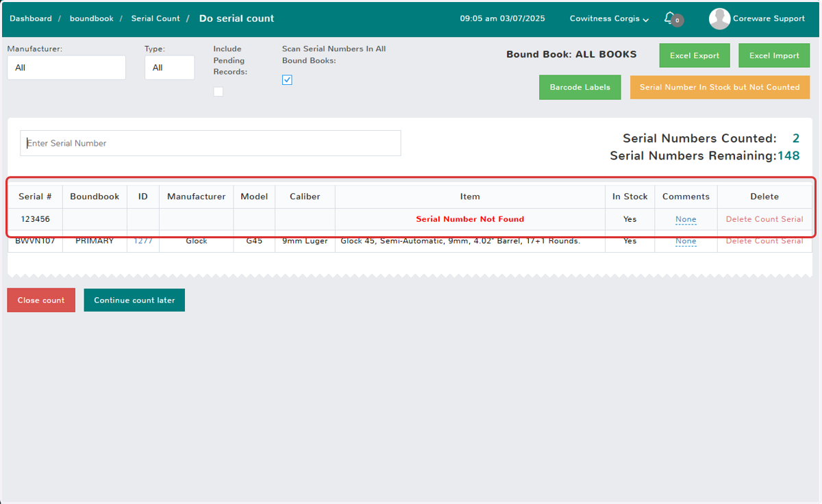This screenshot has width=822, height=504.
Task: Open the boundbook breadcrumb
Action: (x=91, y=18)
